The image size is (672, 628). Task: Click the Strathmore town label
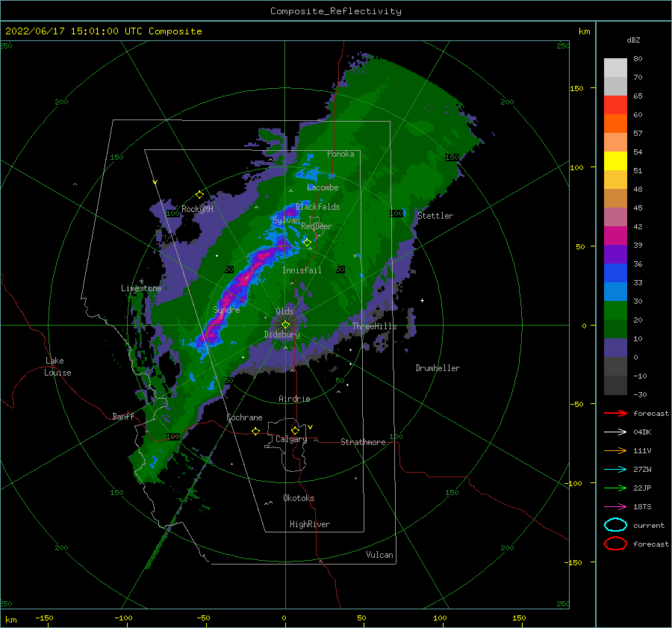[363, 442]
